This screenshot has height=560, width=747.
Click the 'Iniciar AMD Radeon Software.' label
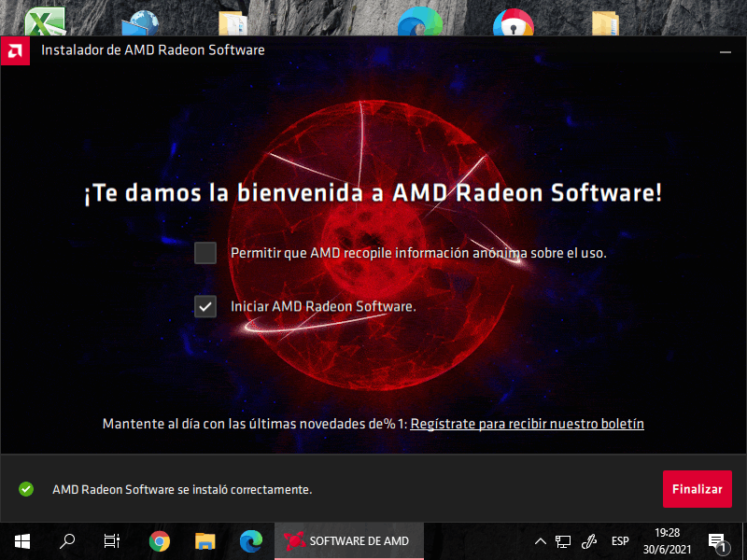(323, 307)
